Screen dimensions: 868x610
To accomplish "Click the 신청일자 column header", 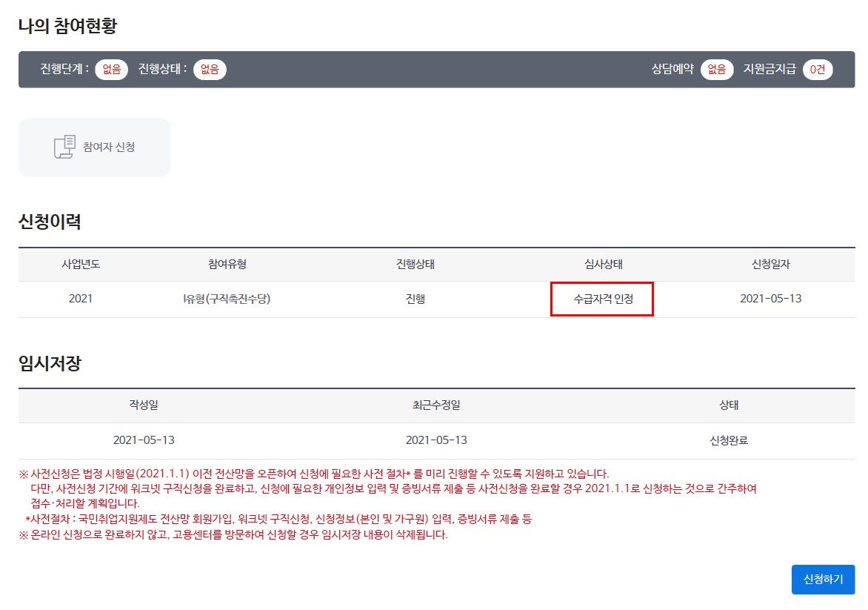I will [770, 265].
